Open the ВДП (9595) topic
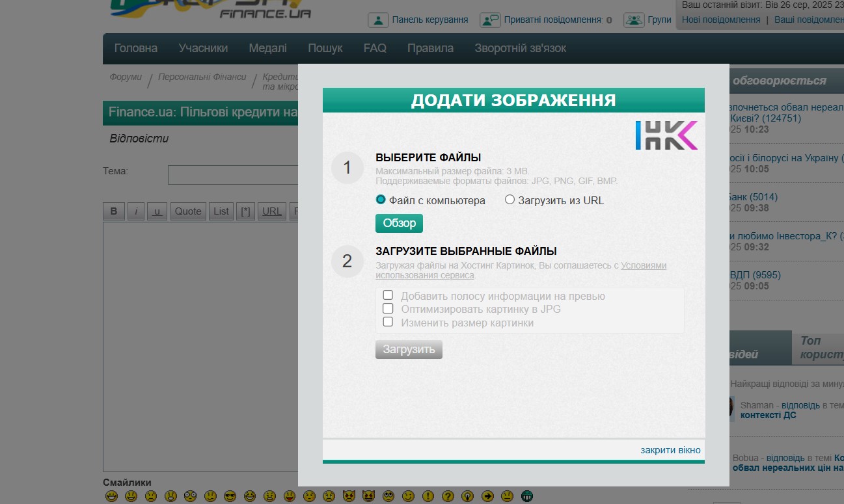This screenshot has width=844, height=504. [755, 274]
